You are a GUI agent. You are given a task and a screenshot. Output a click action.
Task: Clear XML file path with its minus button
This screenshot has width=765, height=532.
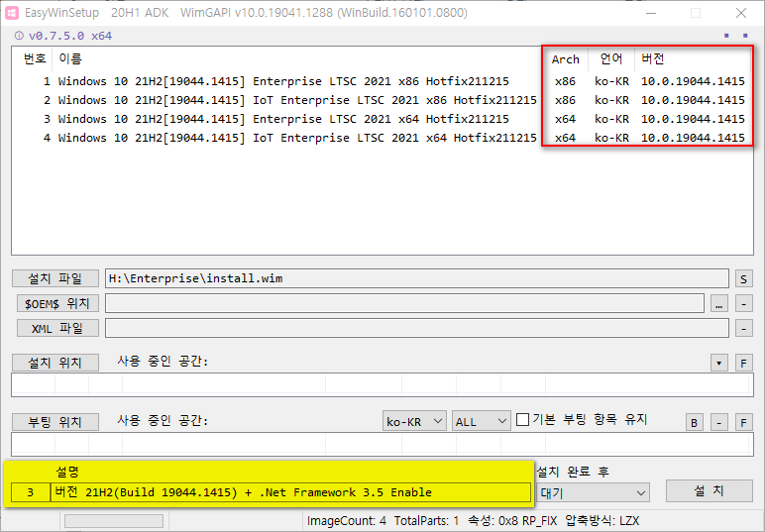(x=743, y=328)
